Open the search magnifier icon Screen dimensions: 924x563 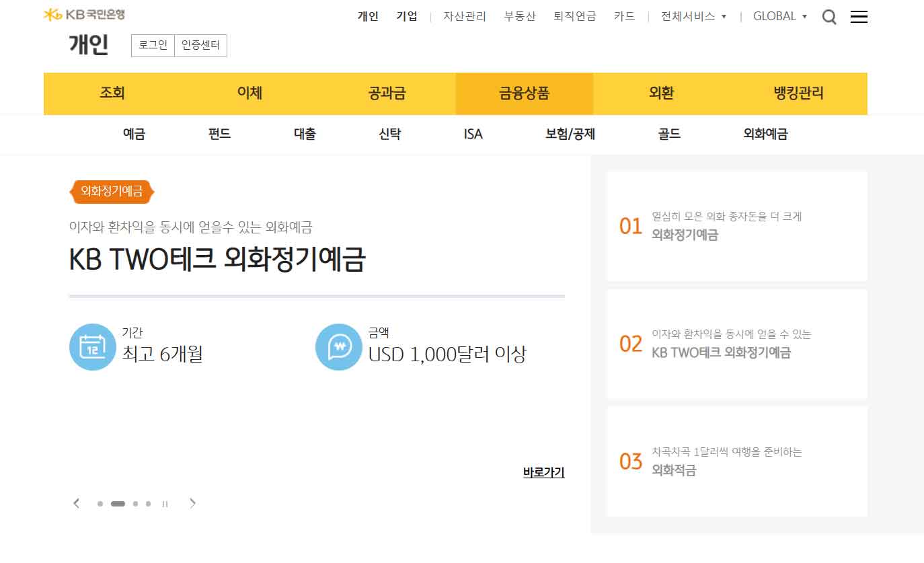click(x=829, y=17)
